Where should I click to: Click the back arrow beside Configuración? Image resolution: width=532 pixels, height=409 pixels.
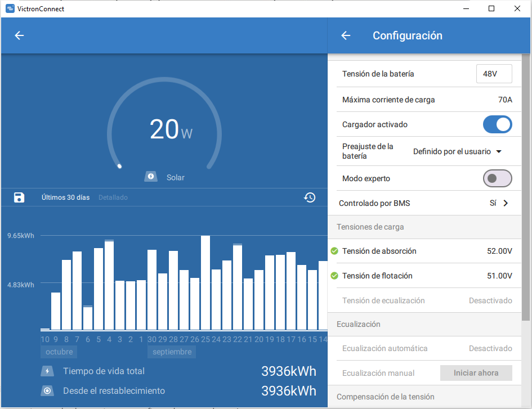pyautogui.click(x=346, y=35)
